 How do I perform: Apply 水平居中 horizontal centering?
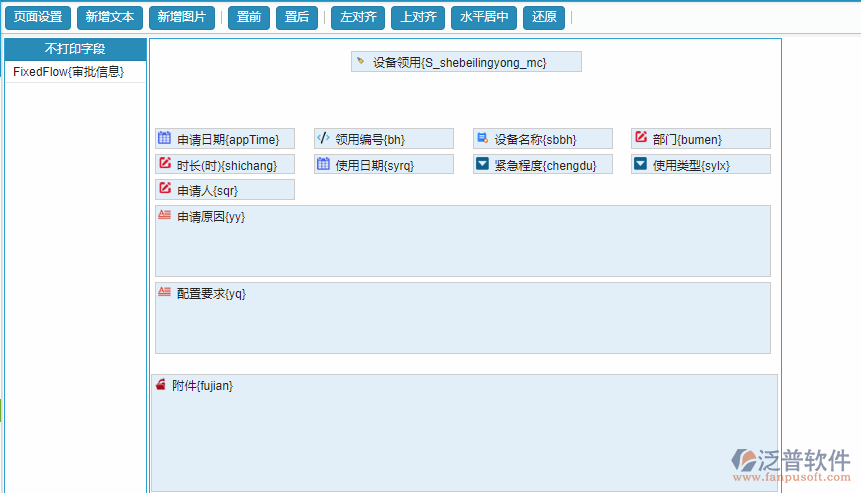(484, 17)
